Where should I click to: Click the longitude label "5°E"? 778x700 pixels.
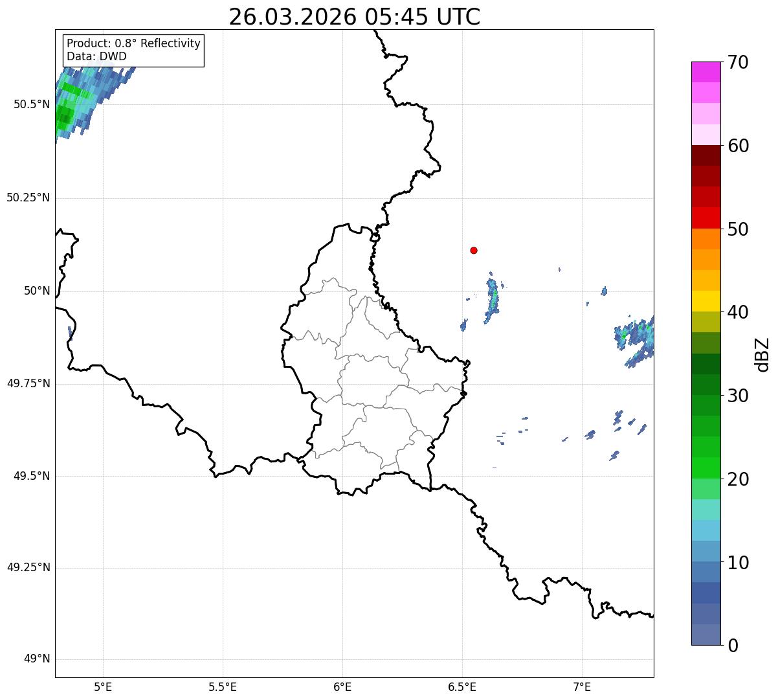pyautogui.click(x=103, y=686)
